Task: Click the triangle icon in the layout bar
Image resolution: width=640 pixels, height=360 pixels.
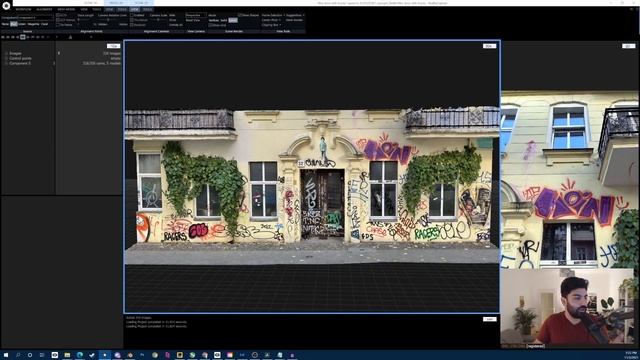Action: [70, 37]
